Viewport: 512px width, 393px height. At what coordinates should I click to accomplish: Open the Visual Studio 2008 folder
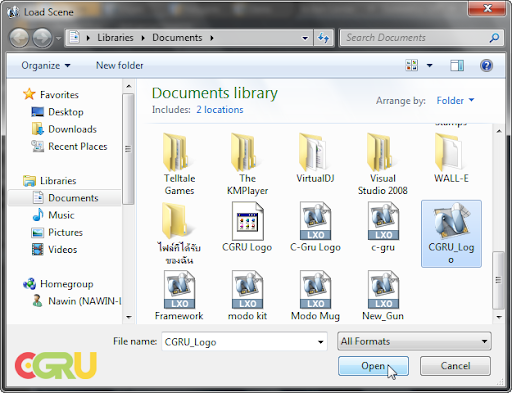(x=383, y=163)
